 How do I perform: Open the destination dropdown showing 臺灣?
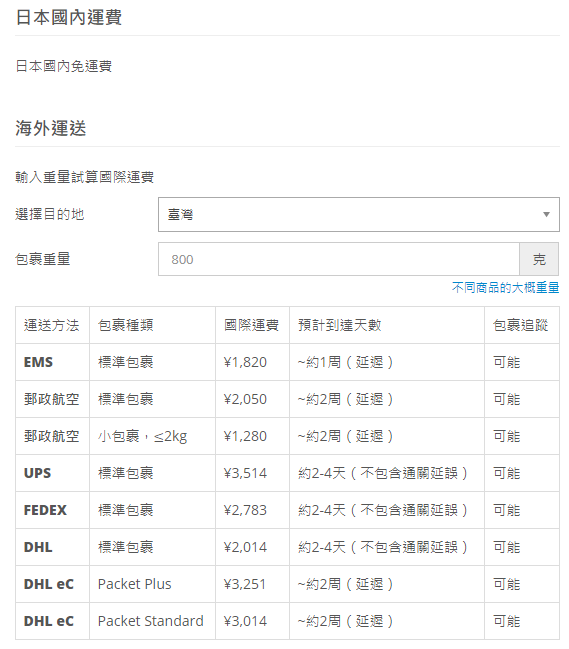coord(358,214)
